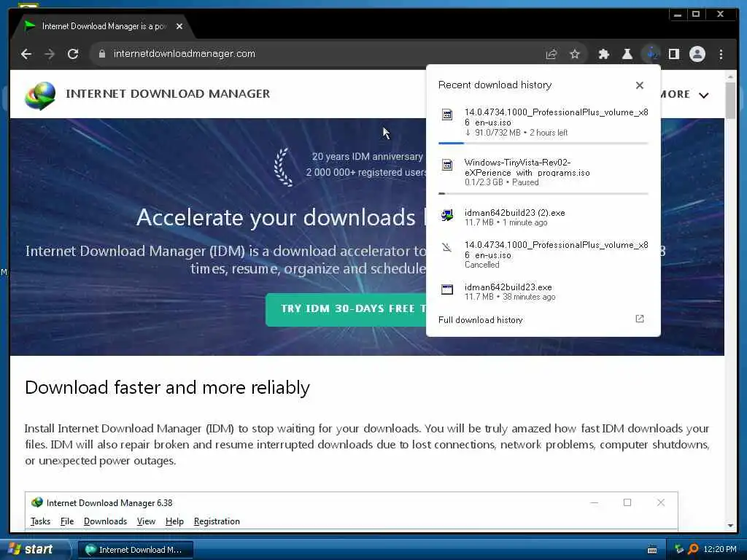Screen dimensions: 747x560
Task: Bookmark this tab with the star icon
Action: pos(575,54)
